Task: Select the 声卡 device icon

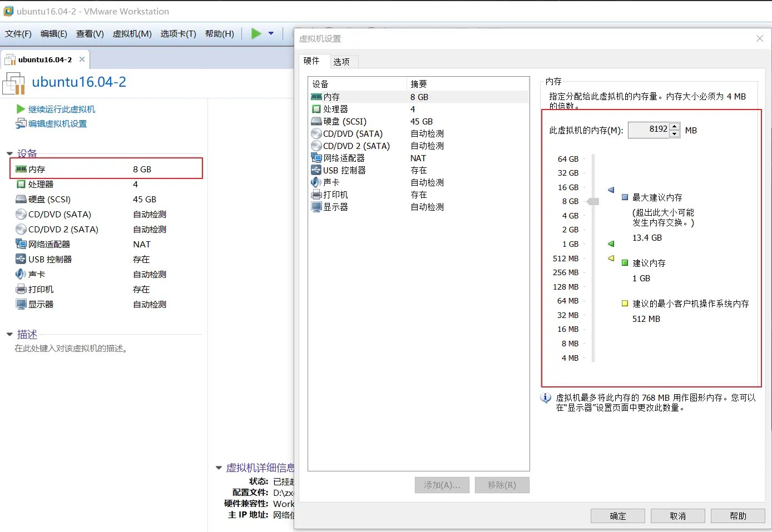Action: click(x=316, y=182)
